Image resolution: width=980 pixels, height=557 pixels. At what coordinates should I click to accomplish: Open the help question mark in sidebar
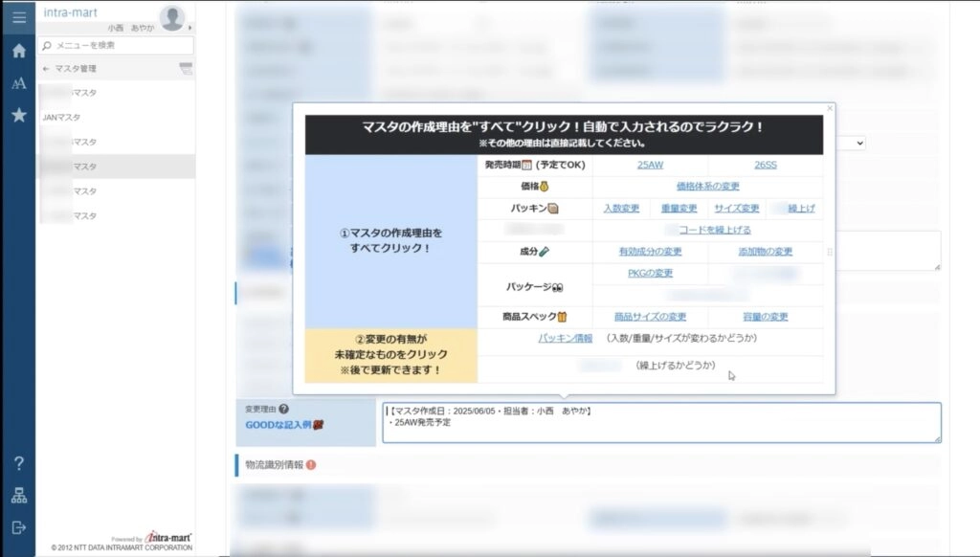click(19, 463)
